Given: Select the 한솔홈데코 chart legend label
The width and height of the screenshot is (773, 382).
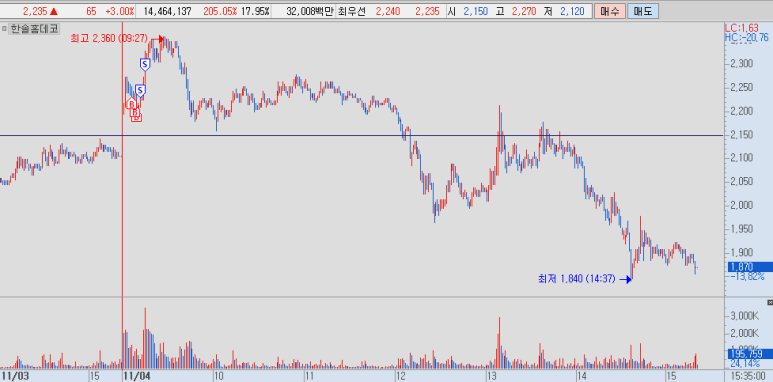Looking at the screenshot, I should (x=34, y=29).
